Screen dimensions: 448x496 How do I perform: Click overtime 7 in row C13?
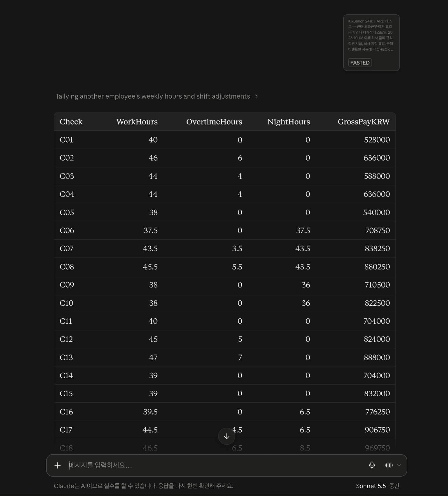(240, 357)
